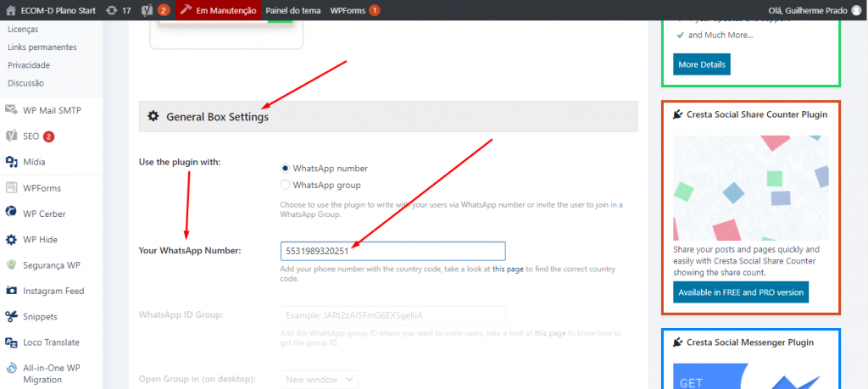Open Instagram Feed menu item
The width and height of the screenshot is (868, 389).
[x=52, y=291]
